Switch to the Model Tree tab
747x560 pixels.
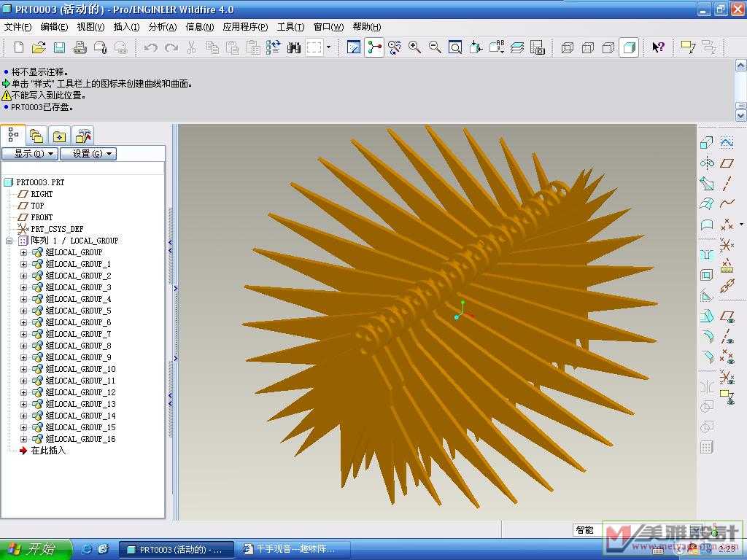13,135
